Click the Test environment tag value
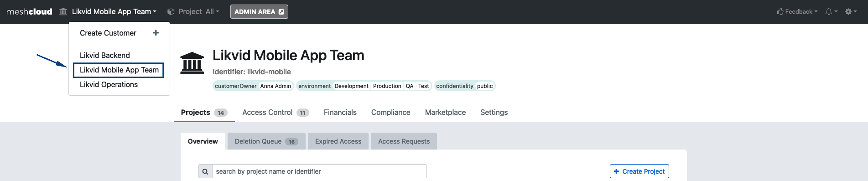The image size is (868, 181). (424, 86)
